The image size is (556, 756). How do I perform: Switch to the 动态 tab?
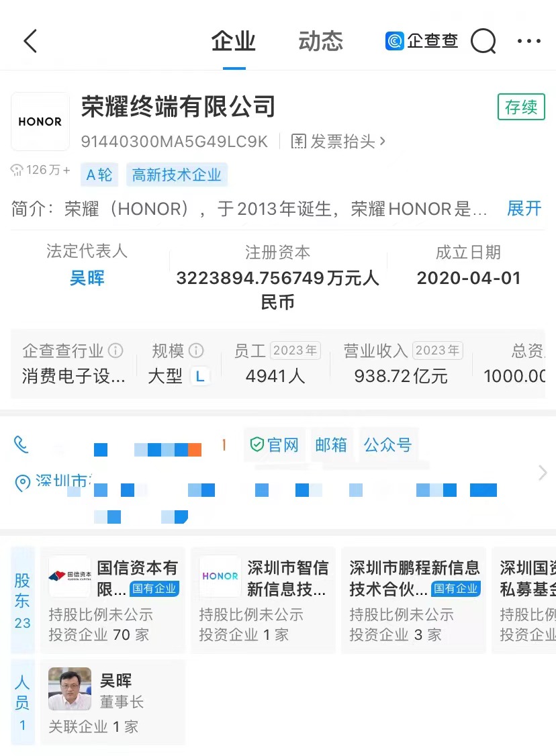(x=321, y=41)
